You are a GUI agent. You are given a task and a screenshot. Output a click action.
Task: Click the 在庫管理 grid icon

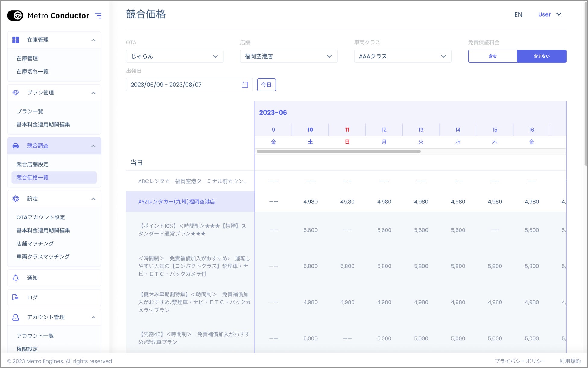tap(16, 40)
